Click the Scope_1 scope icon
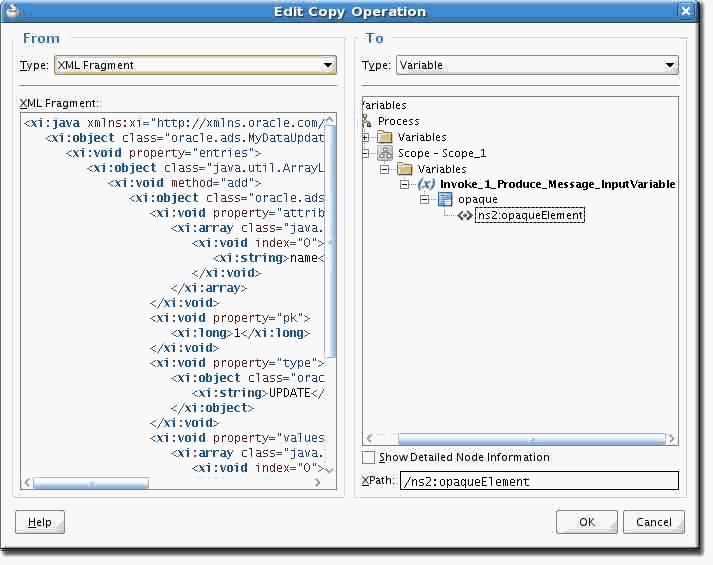713x565 pixels. point(385,153)
